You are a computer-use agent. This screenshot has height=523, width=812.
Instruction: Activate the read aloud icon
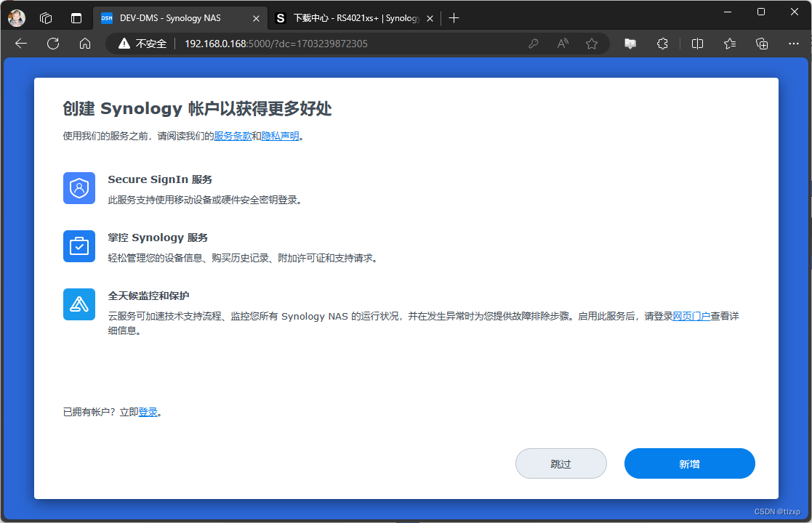click(x=563, y=44)
